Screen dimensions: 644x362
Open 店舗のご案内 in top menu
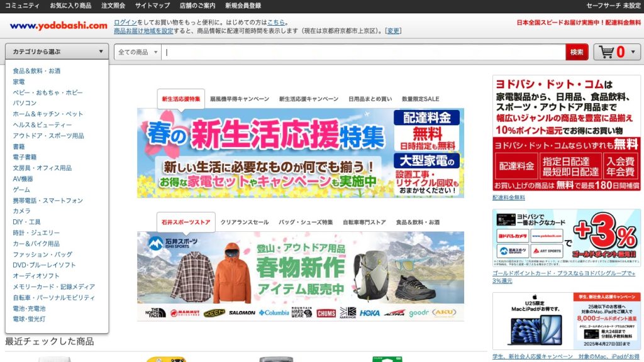coord(197,6)
